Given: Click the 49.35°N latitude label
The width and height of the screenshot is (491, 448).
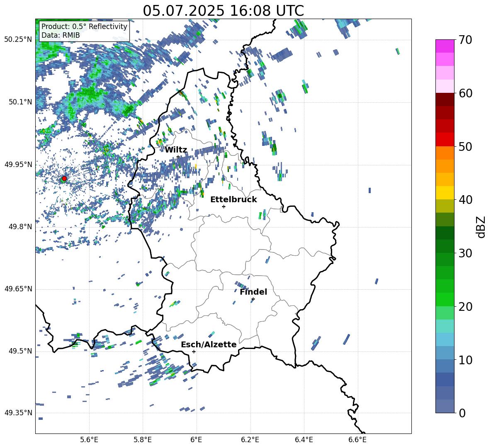Looking at the screenshot, I should pos(18,413).
